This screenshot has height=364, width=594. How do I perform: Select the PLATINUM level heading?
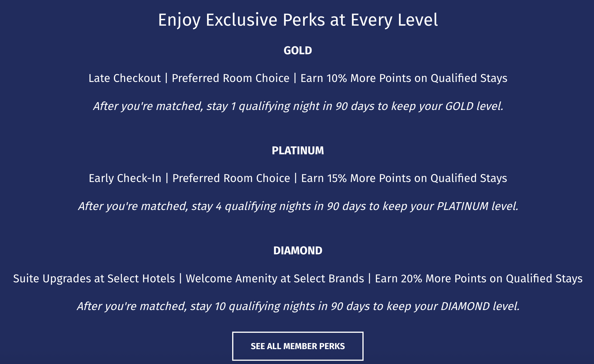coord(298,150)
